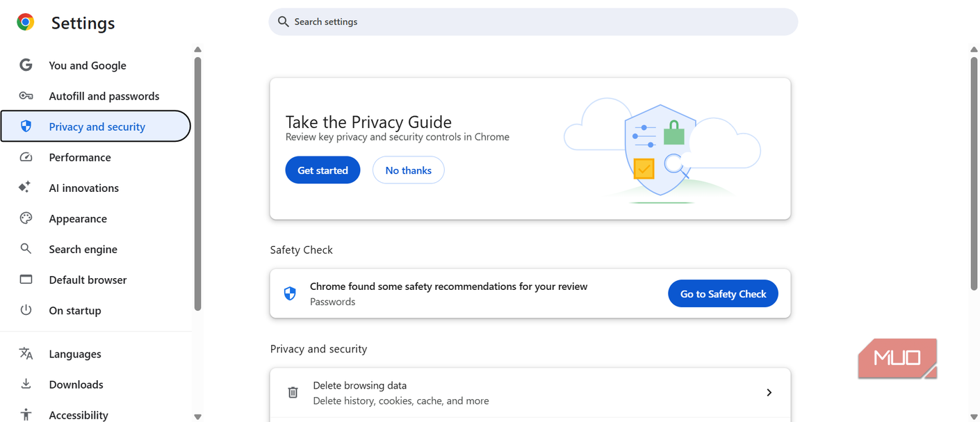Select Privacy and security in sidebar
This screenshot has width=980, height=422.
[96, 127]
